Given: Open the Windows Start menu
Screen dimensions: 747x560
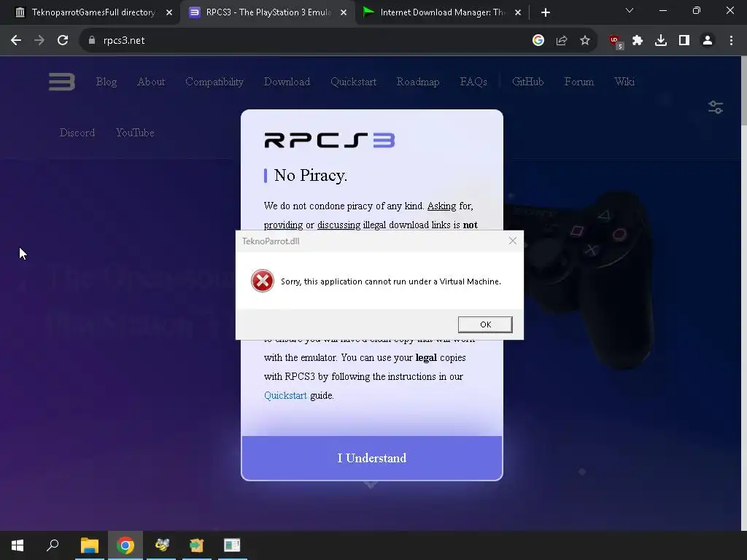Looking at the screenshot, I should 18,545.
